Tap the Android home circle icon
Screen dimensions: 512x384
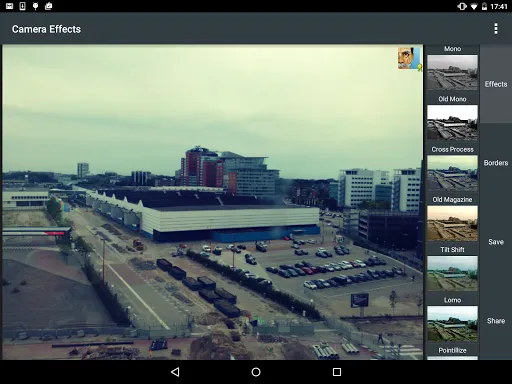[256, 372]
